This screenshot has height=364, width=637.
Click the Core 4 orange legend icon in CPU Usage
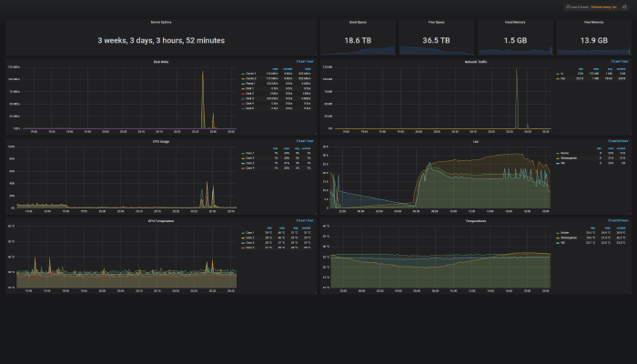coord(243,168)
